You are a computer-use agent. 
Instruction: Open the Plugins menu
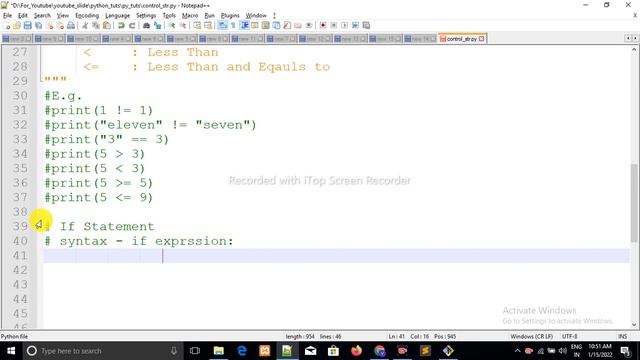pyautogui.click(x=230, y=16)
